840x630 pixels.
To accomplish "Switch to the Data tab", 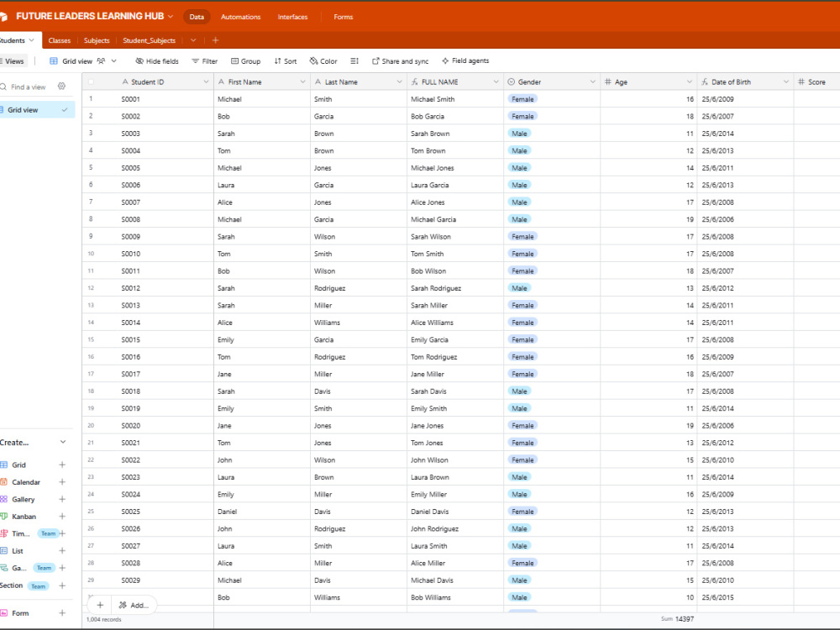I will pos(197,17).
